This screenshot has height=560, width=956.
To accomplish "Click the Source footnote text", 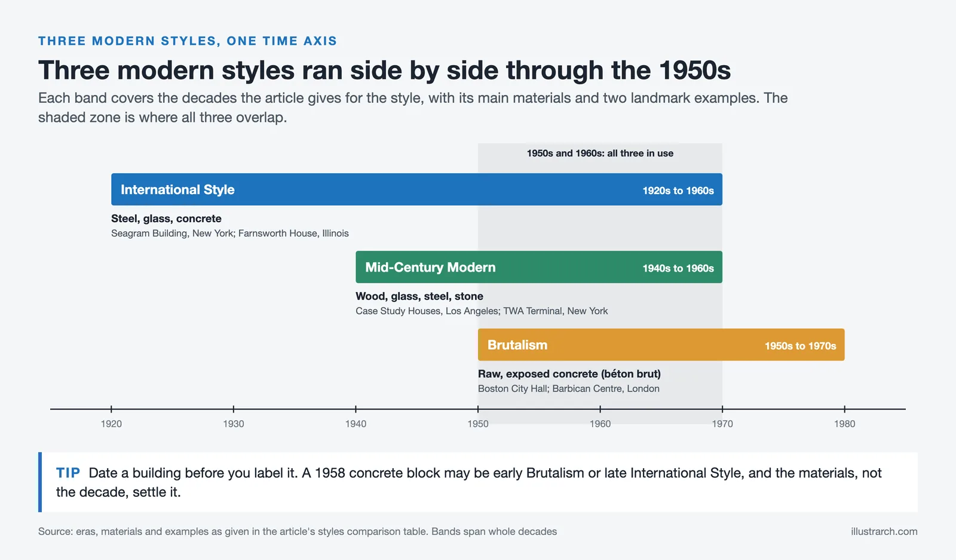I will point(298,531).
